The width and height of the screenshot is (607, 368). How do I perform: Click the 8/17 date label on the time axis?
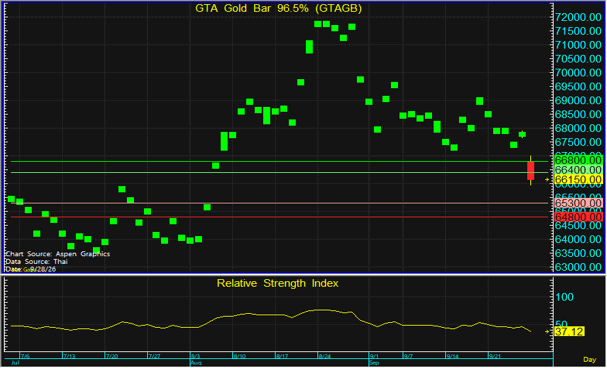(282, 356)
